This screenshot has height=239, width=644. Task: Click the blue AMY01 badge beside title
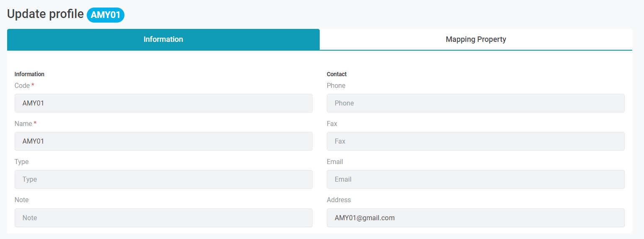[106, 15]
